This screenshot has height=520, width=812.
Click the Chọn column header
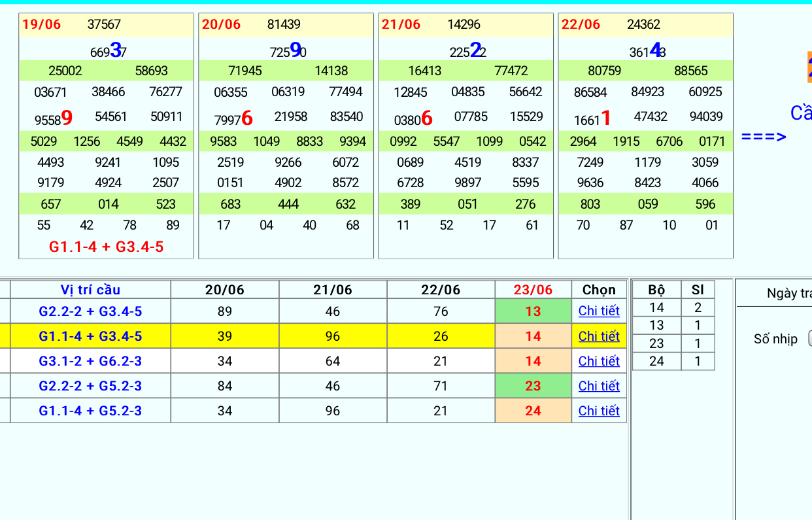(598, 290)
